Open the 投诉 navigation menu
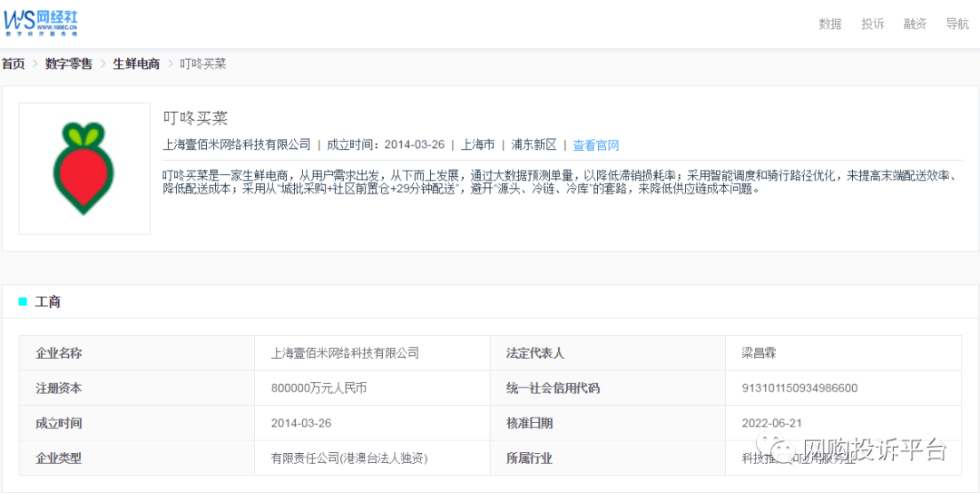The height and width of the screenshot is (493, 980). [x=873, y=25]
